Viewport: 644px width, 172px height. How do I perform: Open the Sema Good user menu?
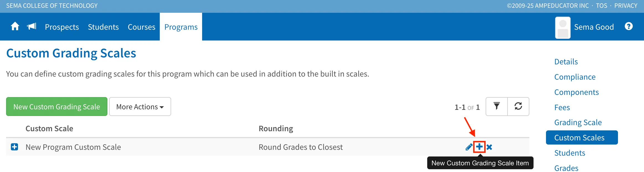594,27
